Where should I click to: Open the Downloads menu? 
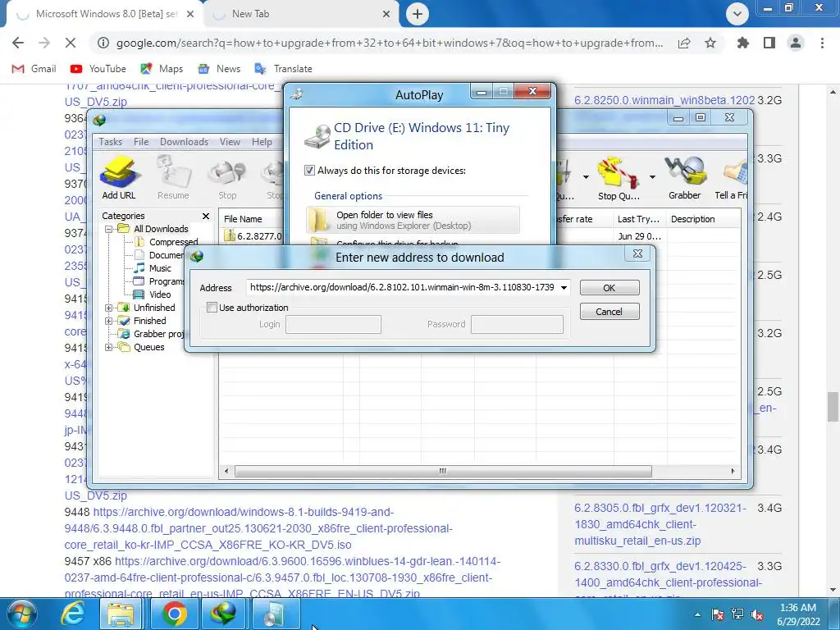(x=184, y=142)
